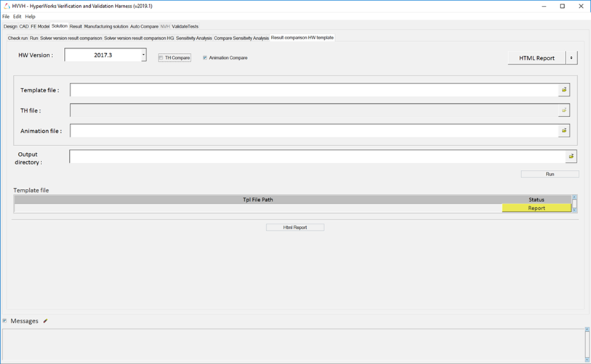Click the Run button

(x=550, y=174)
